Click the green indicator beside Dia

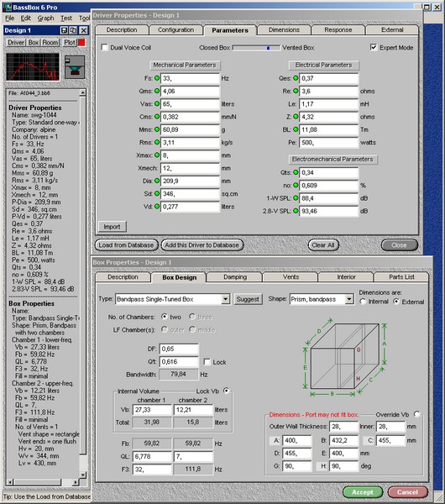point(157,181)
